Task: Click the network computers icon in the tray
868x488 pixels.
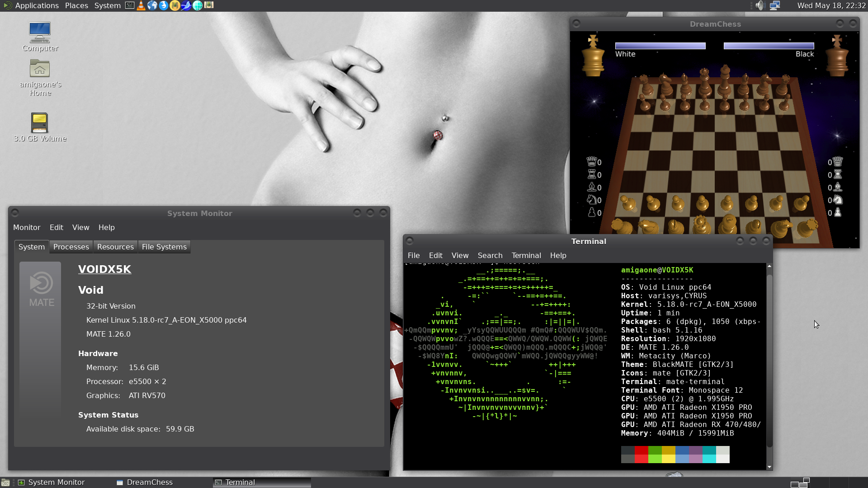Action: 775,5
